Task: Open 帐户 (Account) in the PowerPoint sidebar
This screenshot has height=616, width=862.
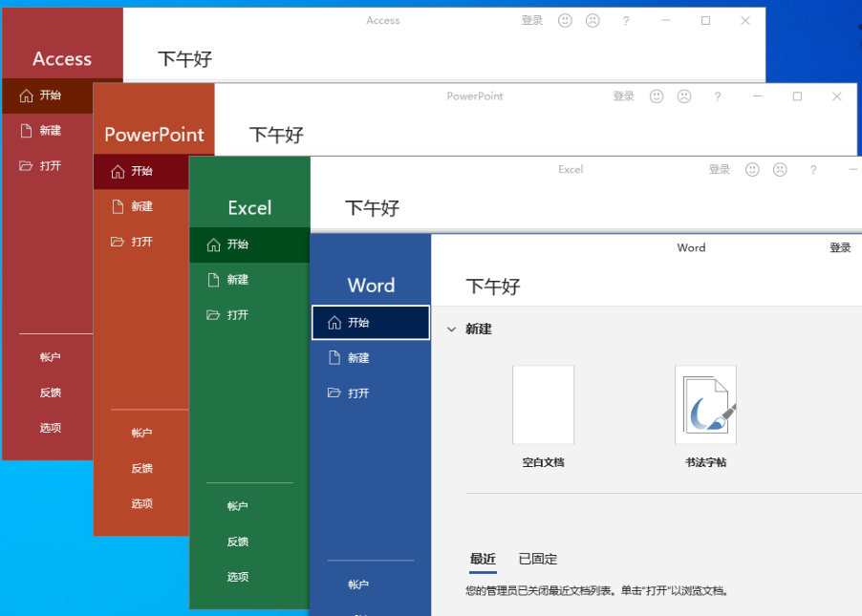Action: (141, 433)
